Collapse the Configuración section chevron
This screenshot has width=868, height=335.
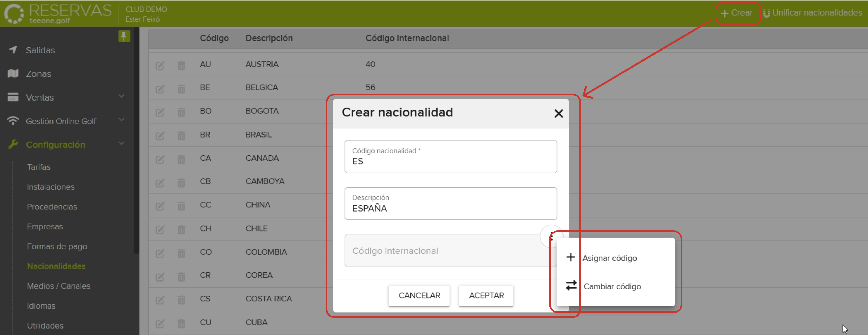pos(122,144)
